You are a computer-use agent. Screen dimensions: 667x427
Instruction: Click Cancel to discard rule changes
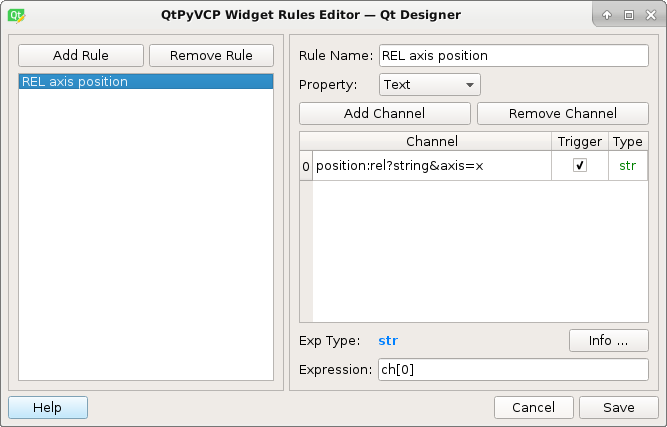(533, 407)
